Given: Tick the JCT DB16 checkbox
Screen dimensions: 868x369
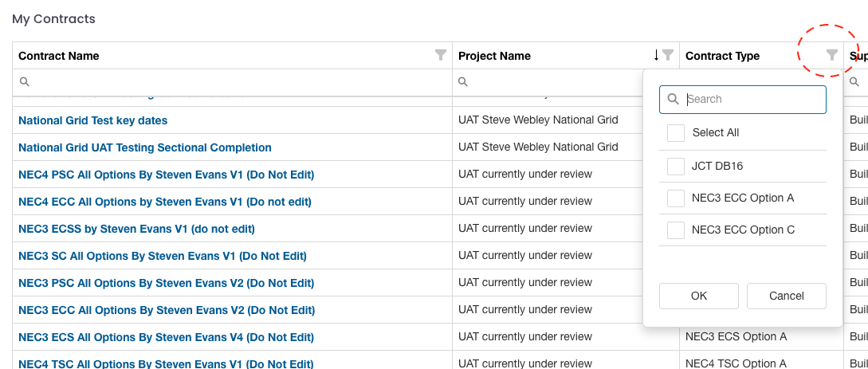Looking at the screenshot, I should click(x=676, y=166).
